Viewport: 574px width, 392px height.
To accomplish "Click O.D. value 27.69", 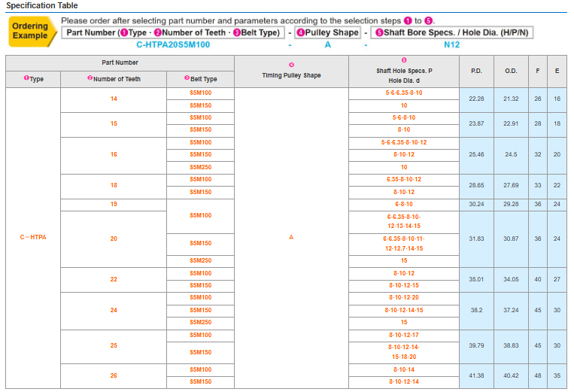I will (511, 186).
